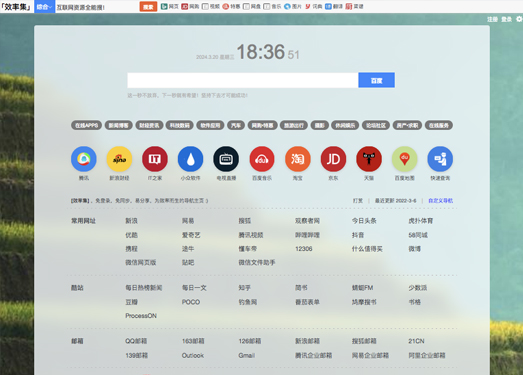Open the 在线APPS category tab
Viewport: 523px width, 375px height.
[86, 125]
